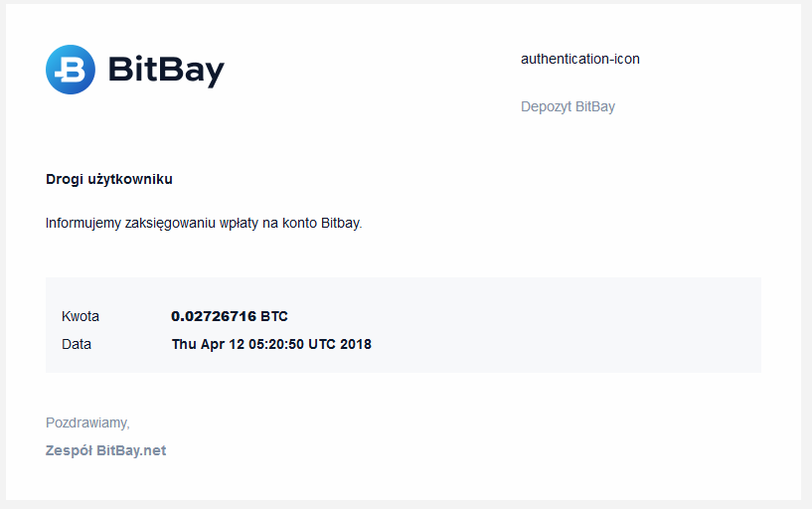Click the BitBay wordmark text in header
812x509 pixels.
(166, 71)
